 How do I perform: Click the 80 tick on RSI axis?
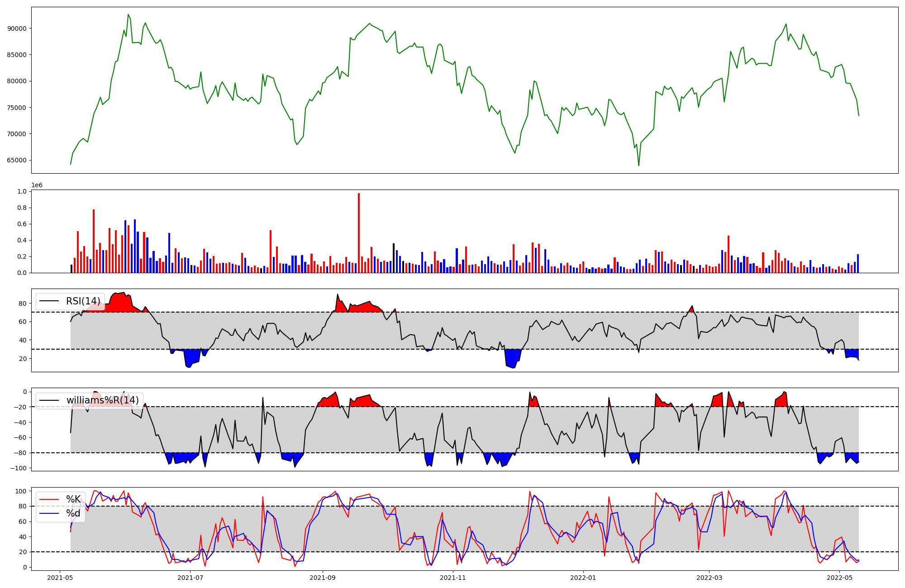click(23, 303)
